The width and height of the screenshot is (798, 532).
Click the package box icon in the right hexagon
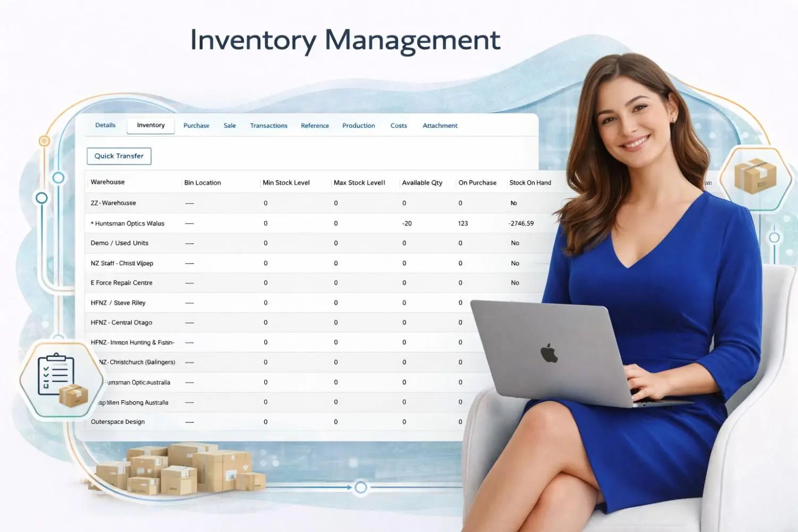tap(757, 176)
